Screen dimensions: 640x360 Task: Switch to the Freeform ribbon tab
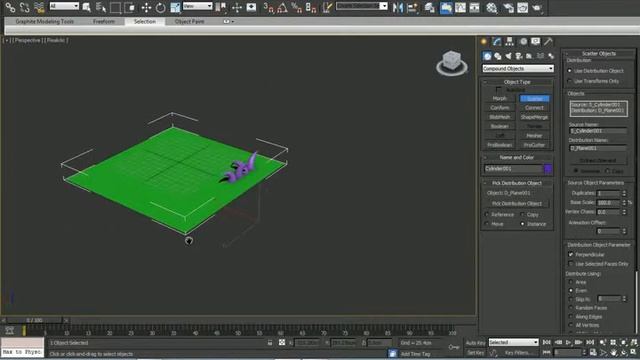[x=104, y=21]
